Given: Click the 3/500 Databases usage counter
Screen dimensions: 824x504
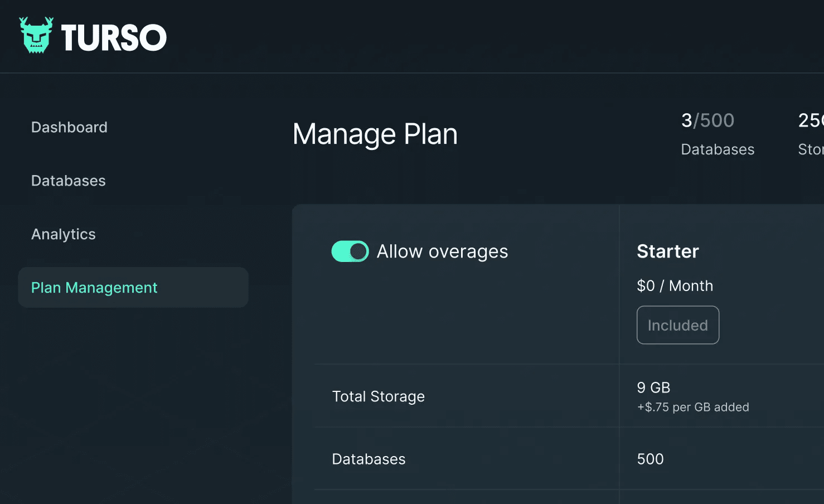Looking at the screenshot, I should tap(717, 133).
